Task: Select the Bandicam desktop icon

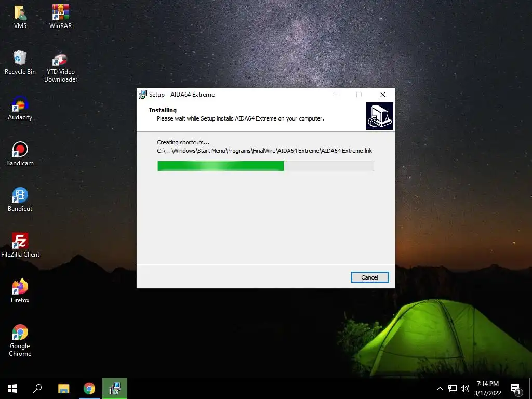Action: [20, 154]
